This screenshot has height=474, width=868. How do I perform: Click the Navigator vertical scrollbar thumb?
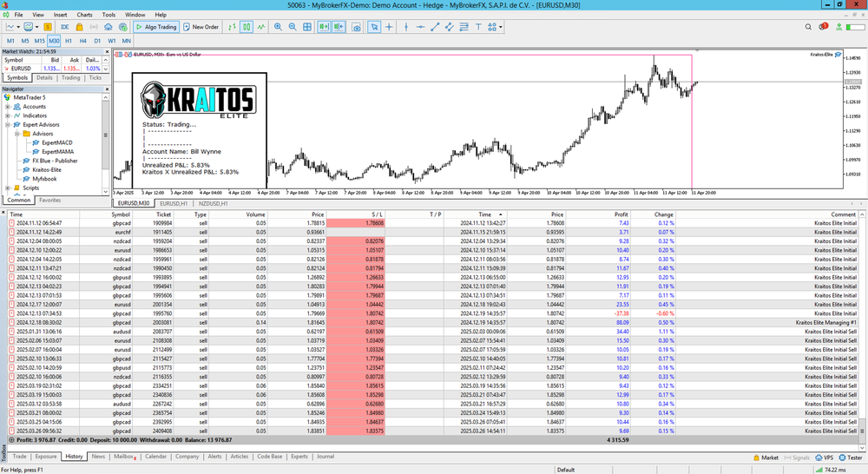105,136
